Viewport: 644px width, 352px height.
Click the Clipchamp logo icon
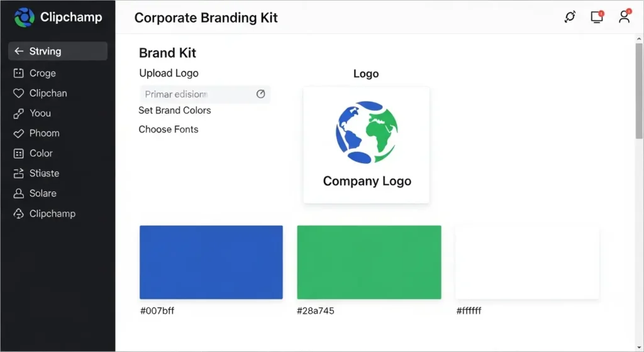pyautogui.click(x=25, y=17)
